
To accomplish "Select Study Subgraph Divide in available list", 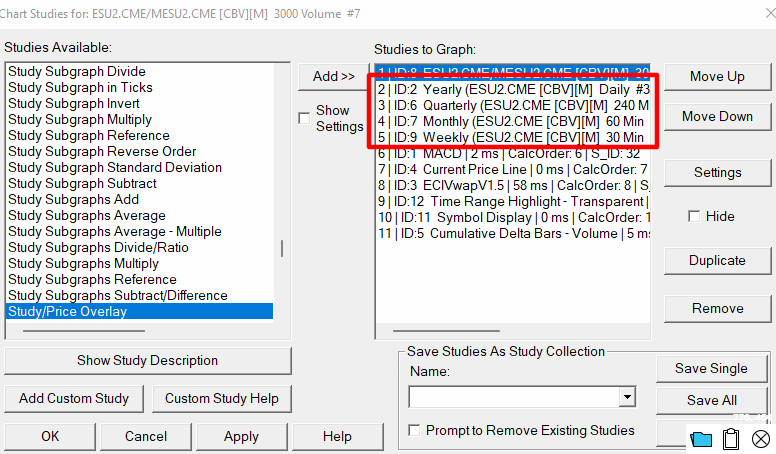I will click(140, 71).
